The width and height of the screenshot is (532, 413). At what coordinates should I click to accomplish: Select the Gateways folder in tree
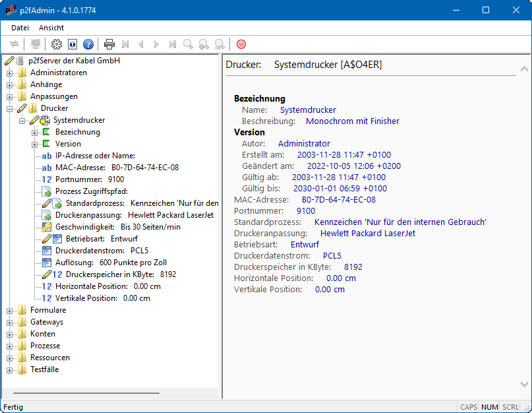click(46, 322)
